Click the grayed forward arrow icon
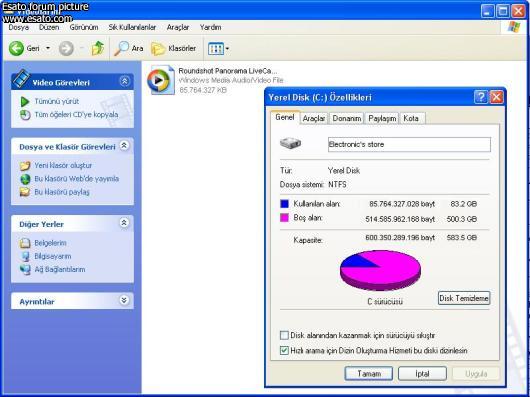This screenshot has height=397, width=530. [x=66, y=48]
